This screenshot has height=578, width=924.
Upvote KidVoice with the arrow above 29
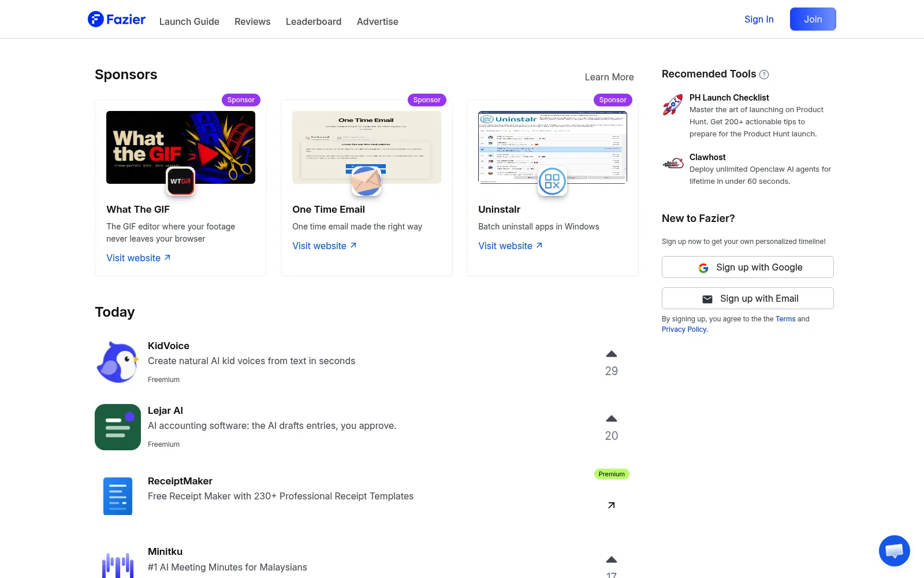click(612, 354)
